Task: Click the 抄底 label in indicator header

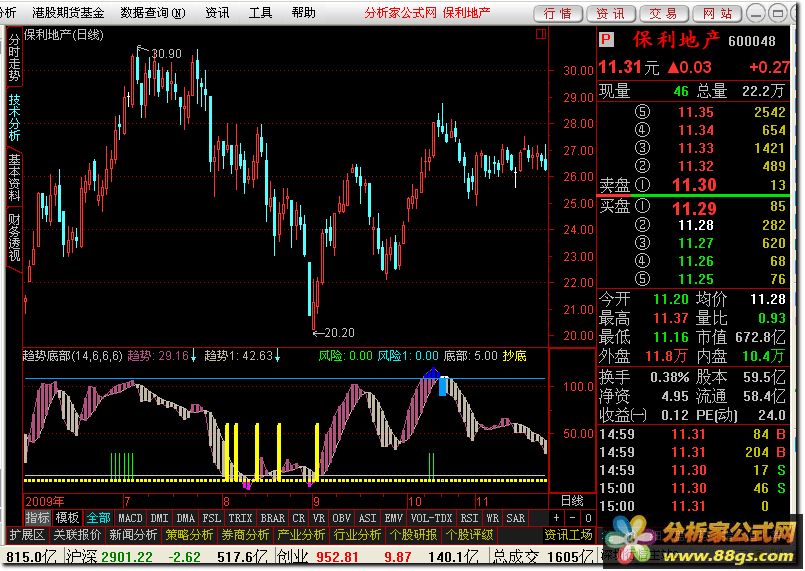Action: coord(514,355)
